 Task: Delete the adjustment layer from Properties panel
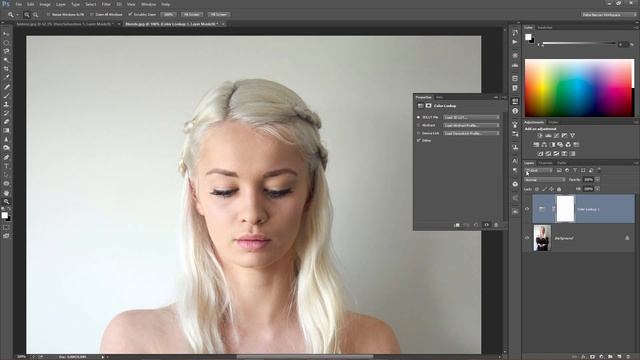(496, 225)
